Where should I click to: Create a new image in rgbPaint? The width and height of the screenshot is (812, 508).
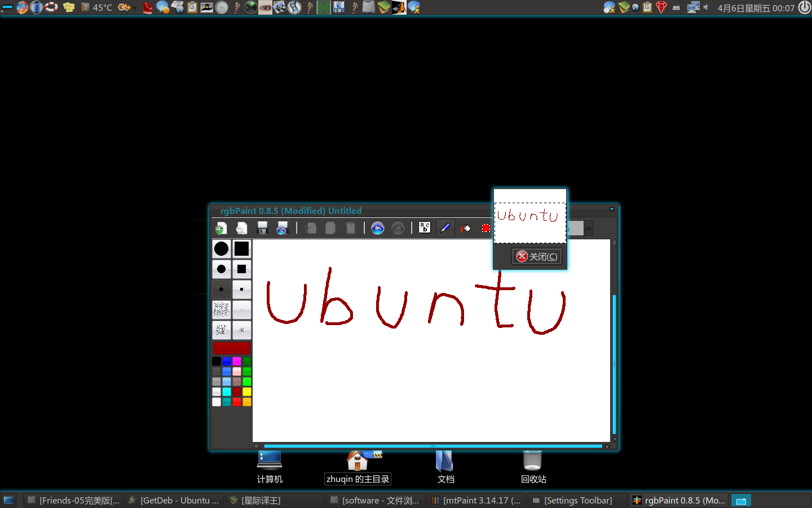221,228
